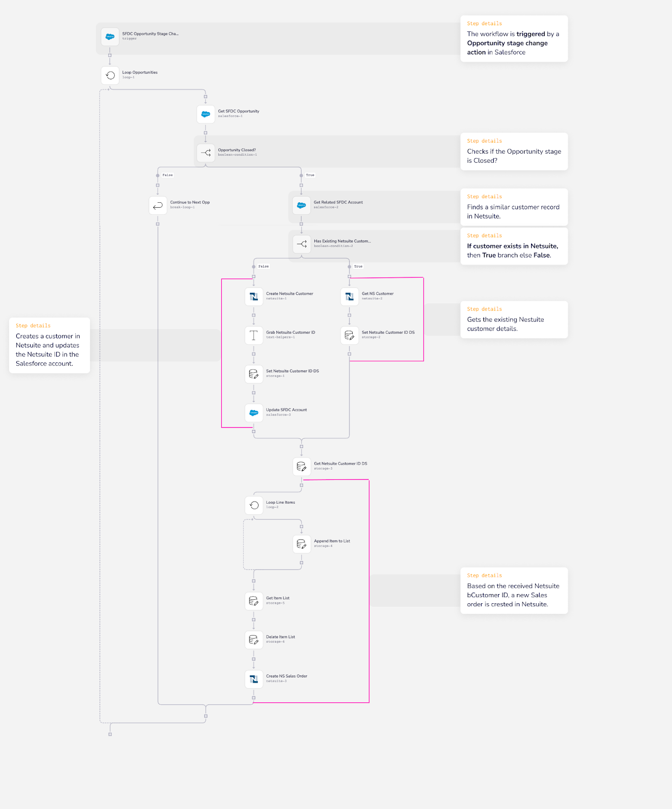Image resolution: width=672 pixels, height=809 pixels.
Task: Click the 'Opportunity Closed?' step label
Action: 237,150
